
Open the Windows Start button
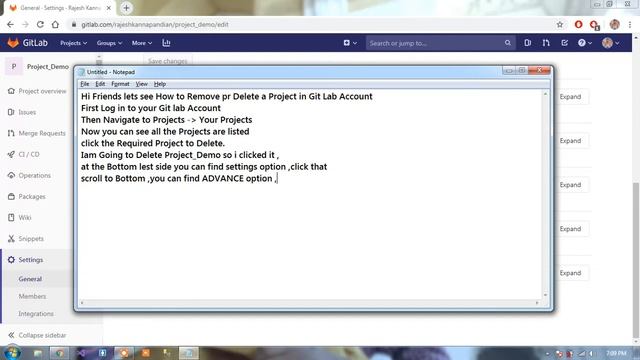(x=13, y=353)
